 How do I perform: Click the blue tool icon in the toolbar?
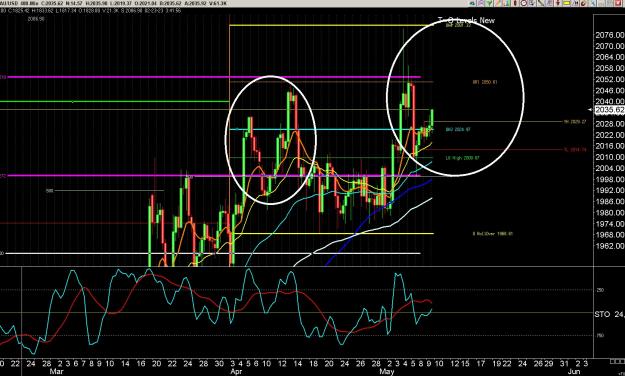click(x=592, y=3)
